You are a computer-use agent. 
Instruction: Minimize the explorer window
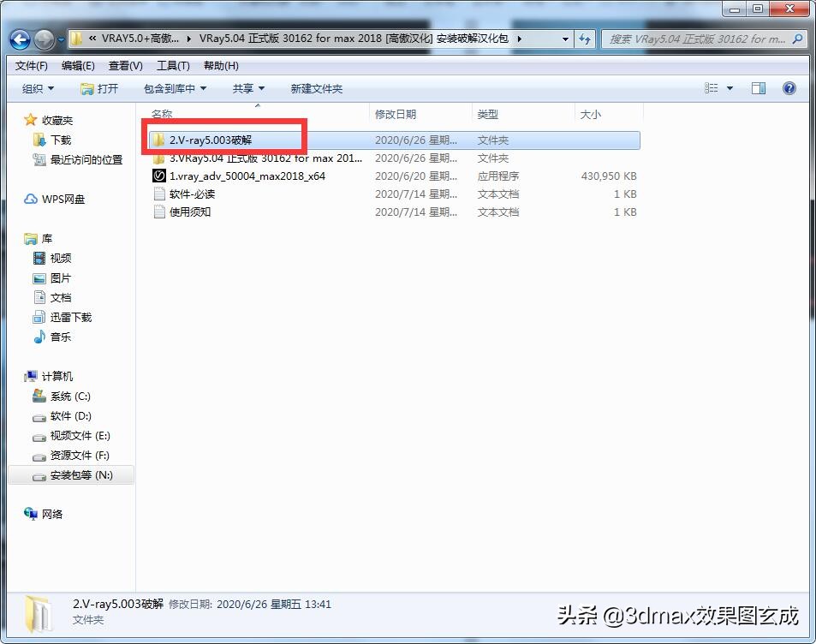[x=735, y=9]
